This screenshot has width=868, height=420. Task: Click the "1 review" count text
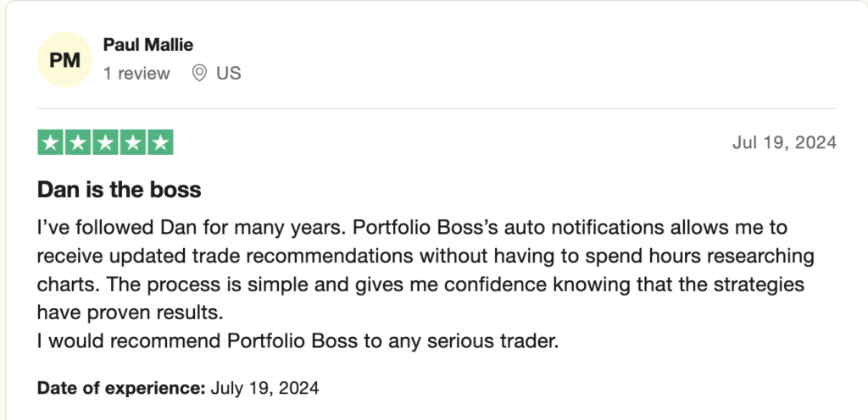(x=136, y=73)
